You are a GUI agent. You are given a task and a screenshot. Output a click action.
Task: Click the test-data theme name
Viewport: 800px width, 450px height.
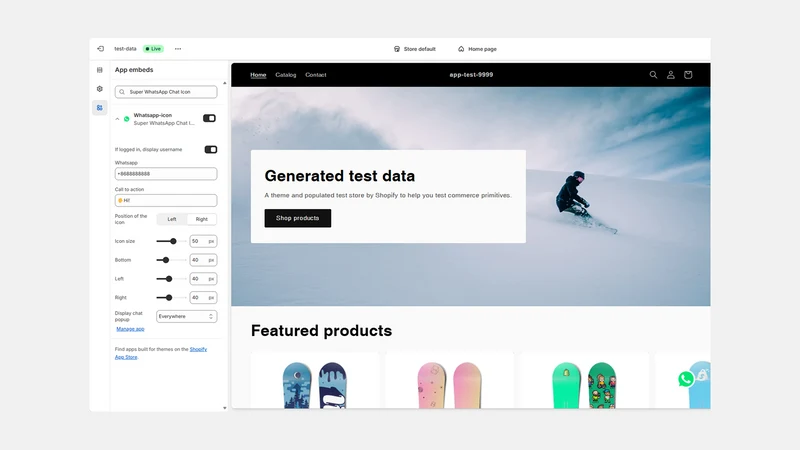[x=126, y=49]
